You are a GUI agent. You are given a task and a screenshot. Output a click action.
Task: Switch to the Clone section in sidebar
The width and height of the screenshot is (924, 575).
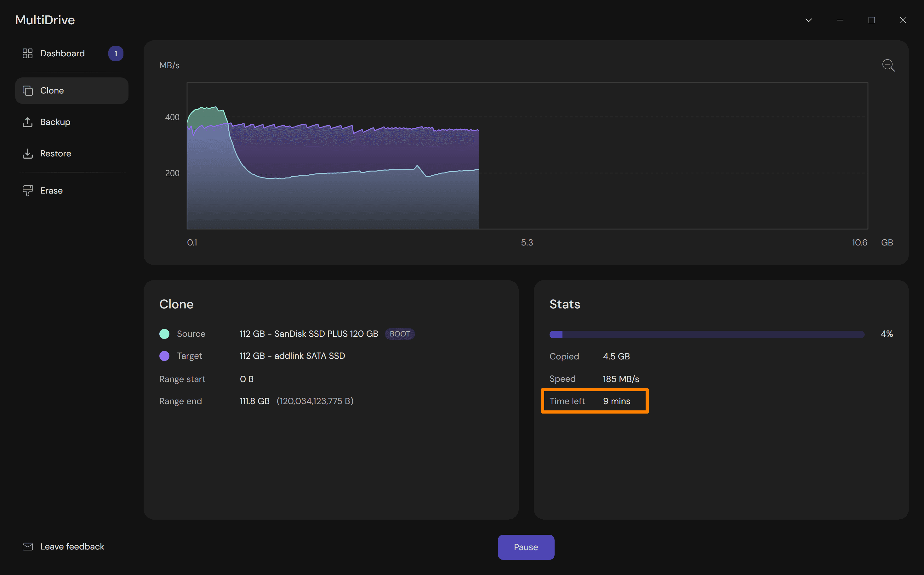pos(52,90)
